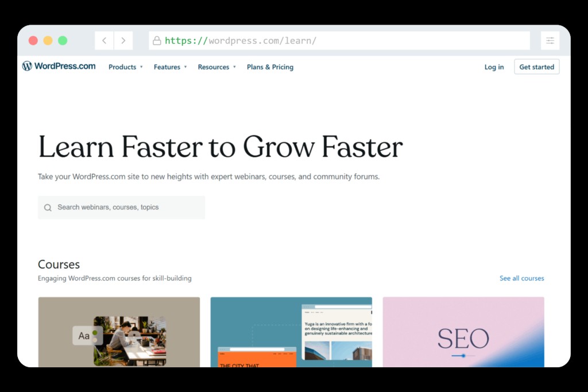Click the yellow minimize window dot
This screenshot has width=588, height=392.
coord(48,41)
